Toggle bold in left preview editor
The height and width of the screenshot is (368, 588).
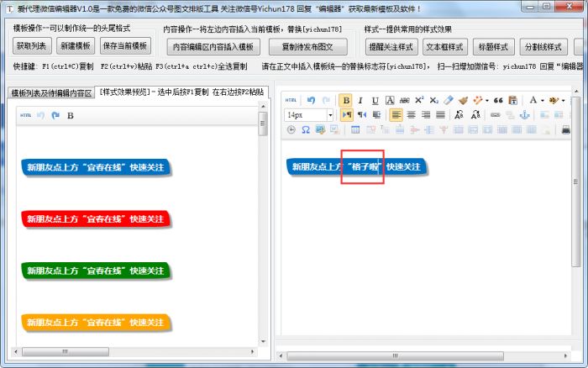tap(70, 116)
